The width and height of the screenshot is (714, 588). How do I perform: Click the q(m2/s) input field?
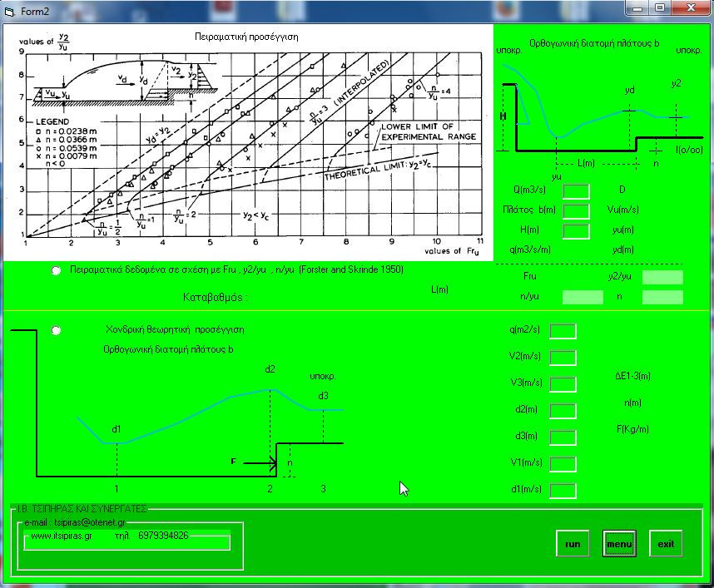(563, 331)
